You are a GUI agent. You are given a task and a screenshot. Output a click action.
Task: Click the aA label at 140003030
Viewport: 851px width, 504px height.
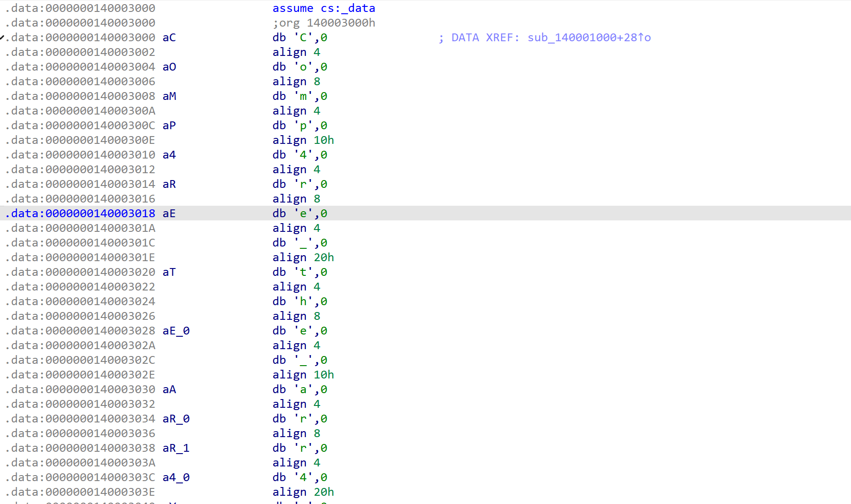click(x=168, y=389)
